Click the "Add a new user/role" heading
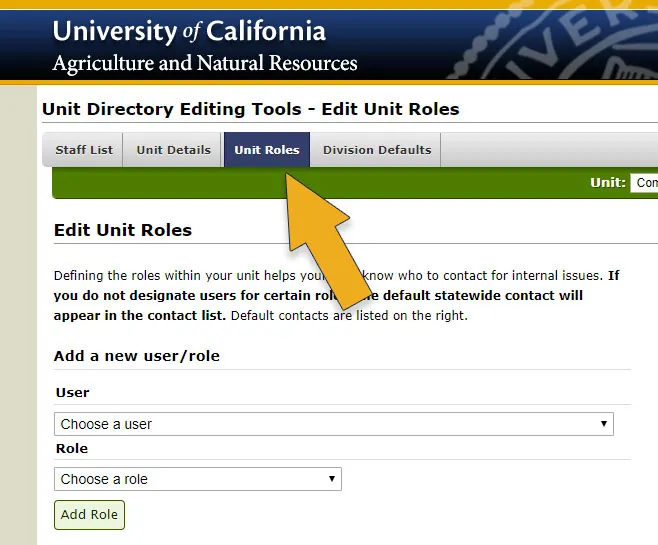Image resolution: width=658 pixels, height=545 pixels. [137, 356]
